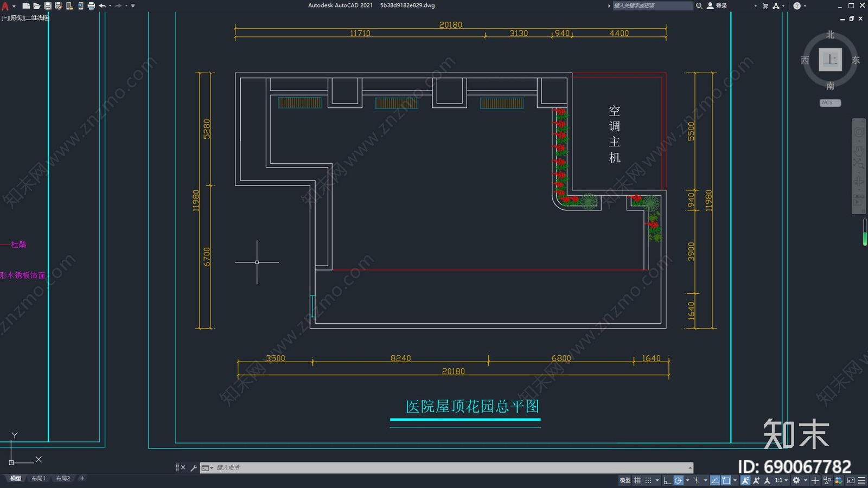
Task: Click the Save icon in quick access toolbar
Action: [48, 5]
